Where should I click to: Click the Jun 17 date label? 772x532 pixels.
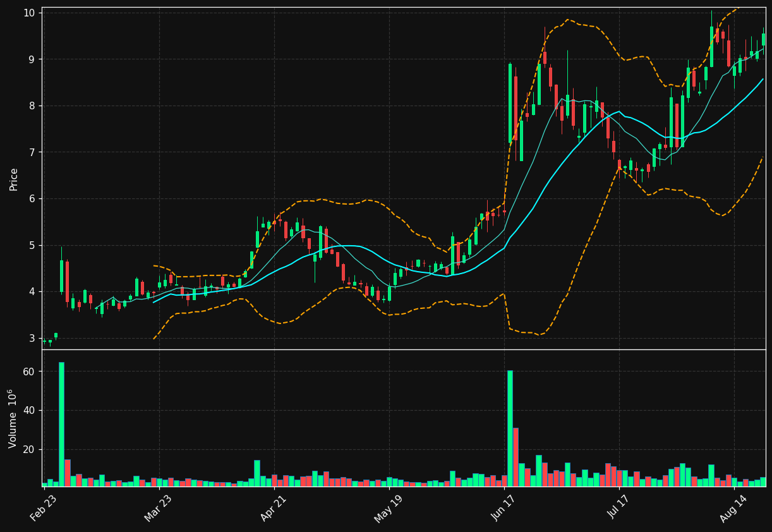[x=504, y=509]
